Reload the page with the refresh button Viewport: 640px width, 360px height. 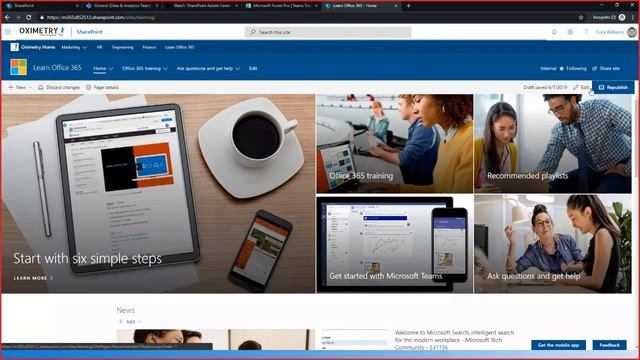coord(29,18)
